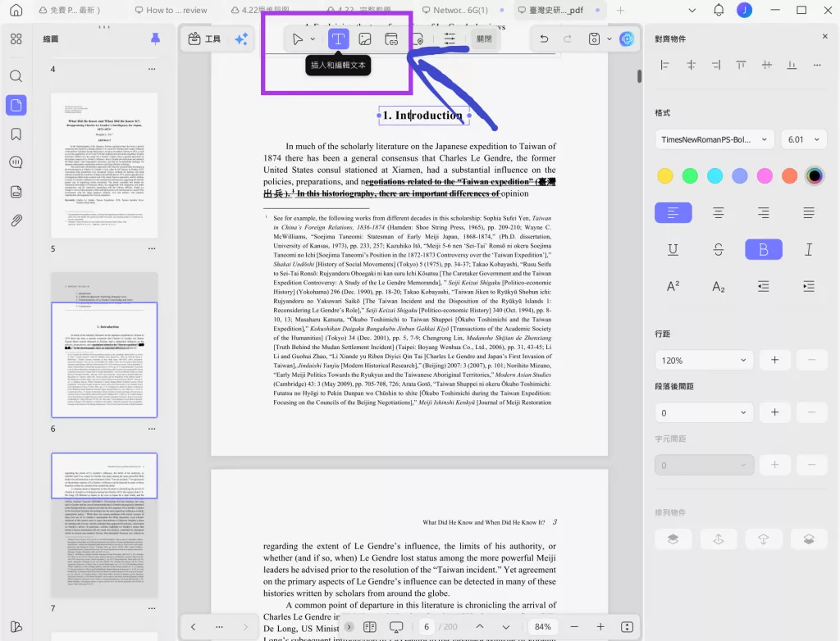Image resolution: width=840 pixels, height=641 pixels.
Task: Toggle bold formatting button
Action: click(x=763, y=250)
